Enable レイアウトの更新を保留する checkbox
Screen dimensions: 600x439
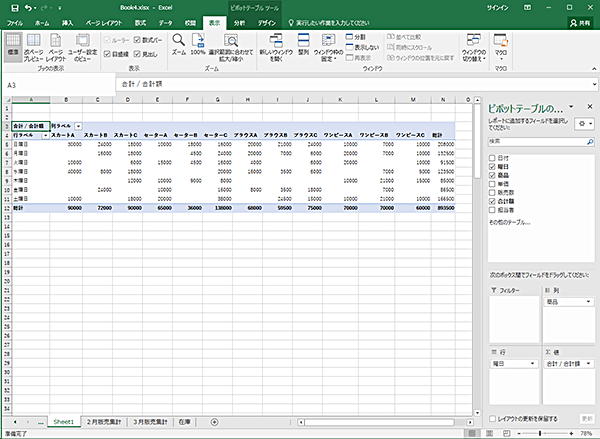[x=493, y=419]
